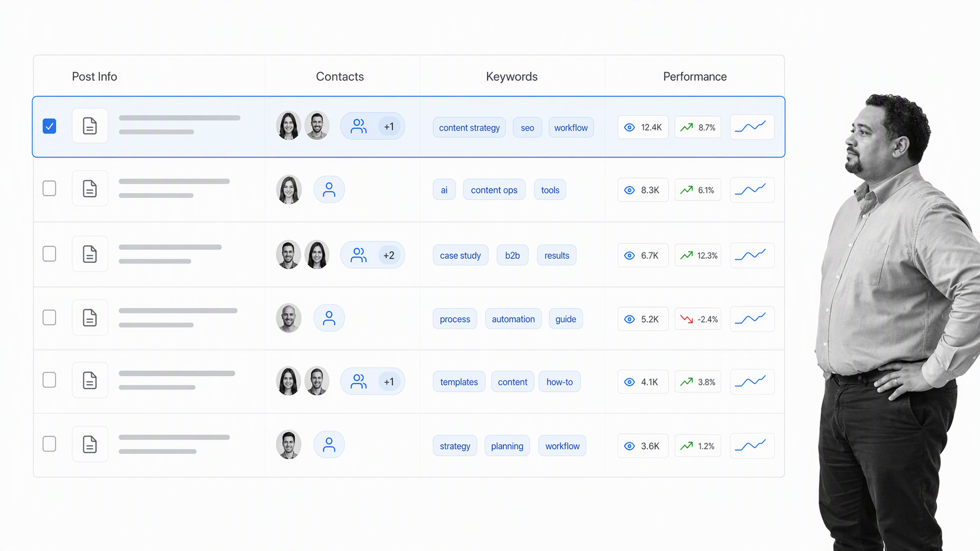Screen dimensions: 980x551
Task: Expand the +1 contacts badge in the how-to row
Action: (x=389, y=382)
